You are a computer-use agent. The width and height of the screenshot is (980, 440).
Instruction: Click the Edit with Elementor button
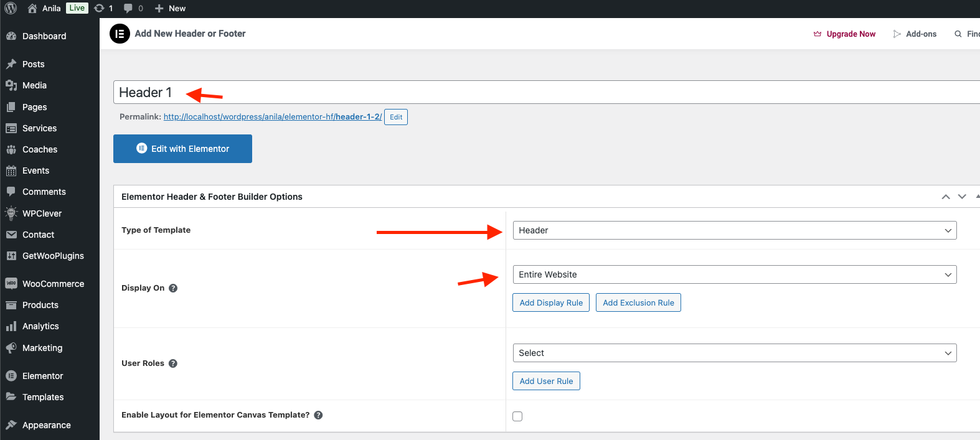point(182,149)
